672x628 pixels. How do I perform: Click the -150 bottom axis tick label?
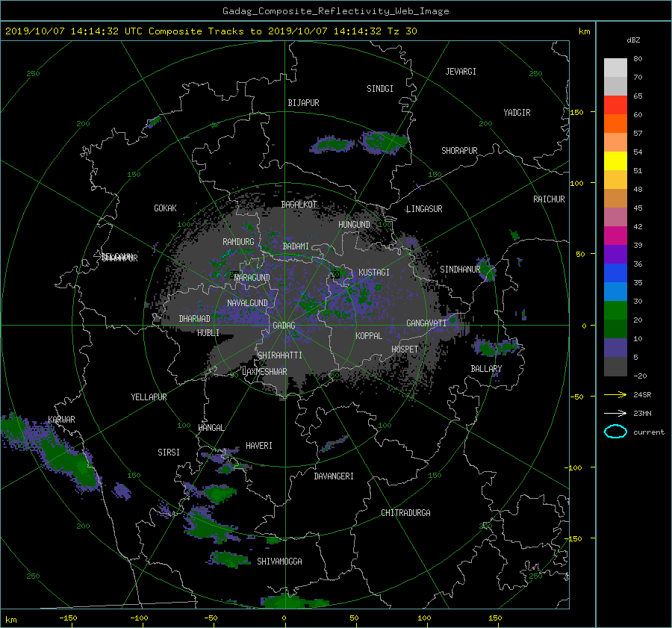tap(68, 618)
